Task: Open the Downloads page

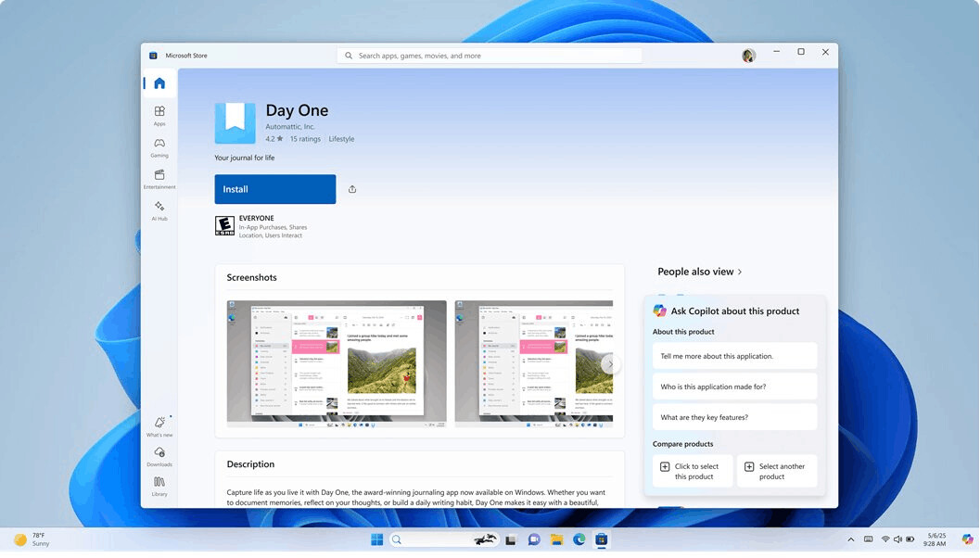Action: 159,456
